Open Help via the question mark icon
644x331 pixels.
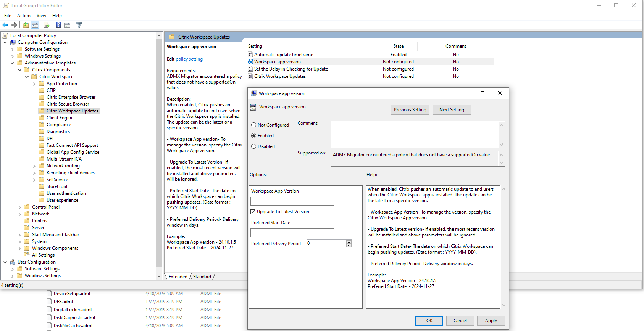(x=58, y=25)
